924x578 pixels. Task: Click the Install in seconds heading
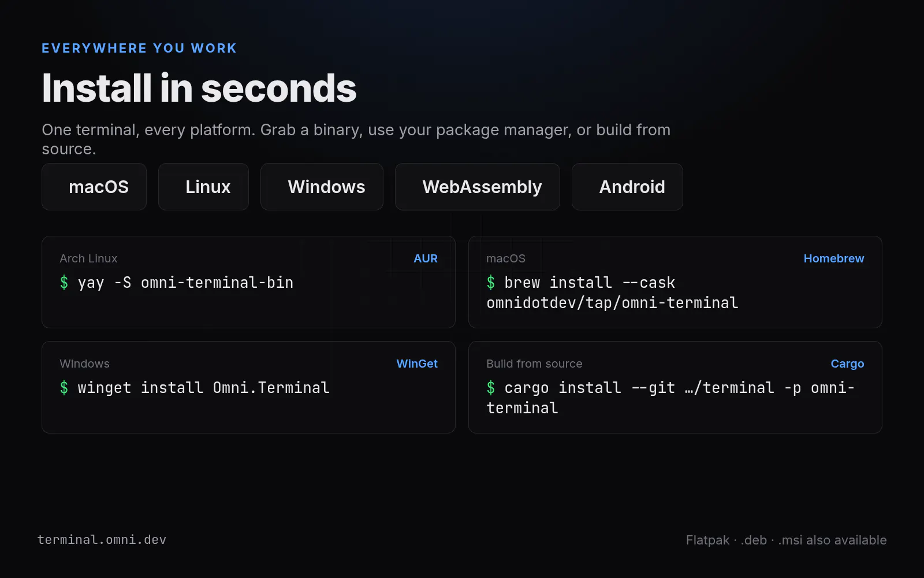click(199, 88)
